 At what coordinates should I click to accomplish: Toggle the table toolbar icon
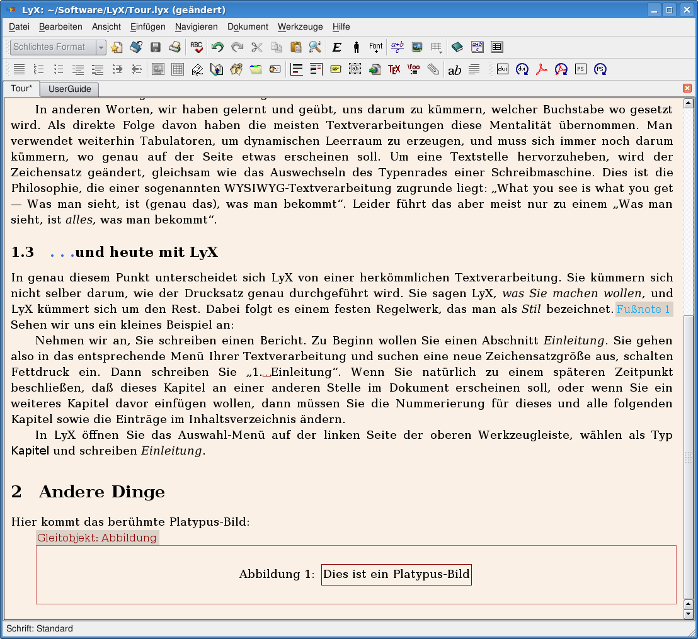pos(497,47)
